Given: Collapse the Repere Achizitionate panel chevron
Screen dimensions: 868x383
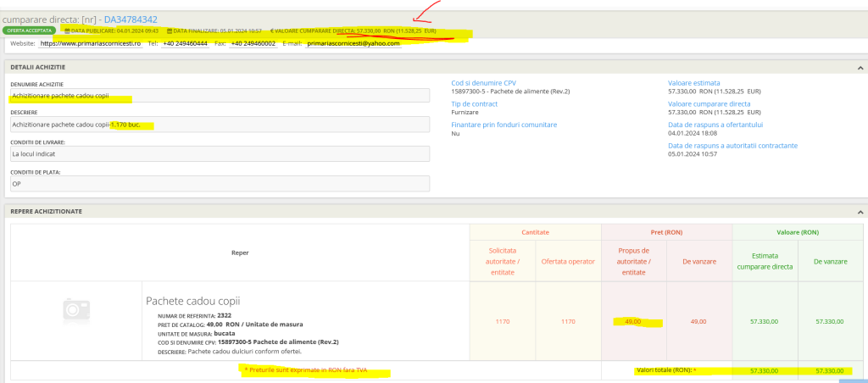Looking at the screenshot, I should click(860, 211).
